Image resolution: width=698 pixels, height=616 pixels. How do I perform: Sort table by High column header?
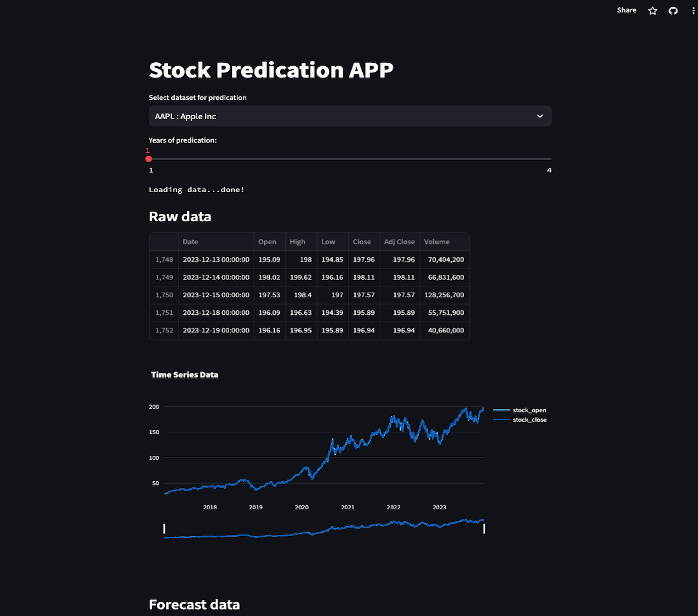coord(297,242)
